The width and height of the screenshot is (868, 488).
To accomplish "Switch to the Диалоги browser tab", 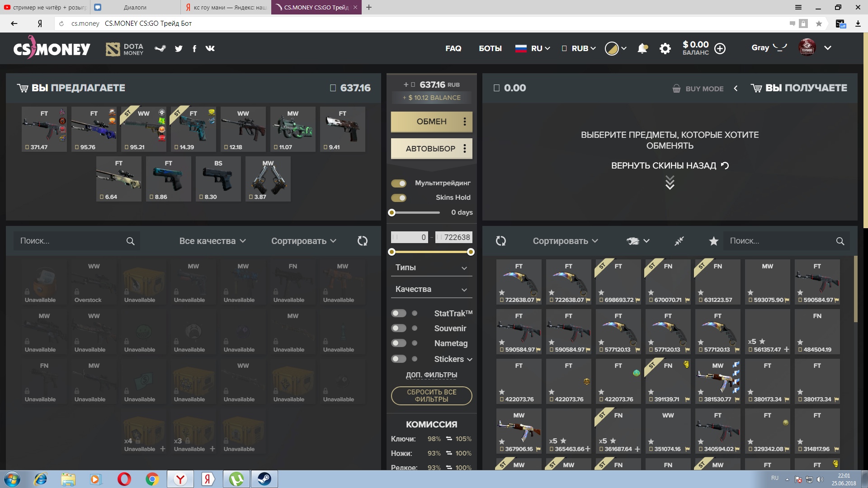I will click(136, 7).
